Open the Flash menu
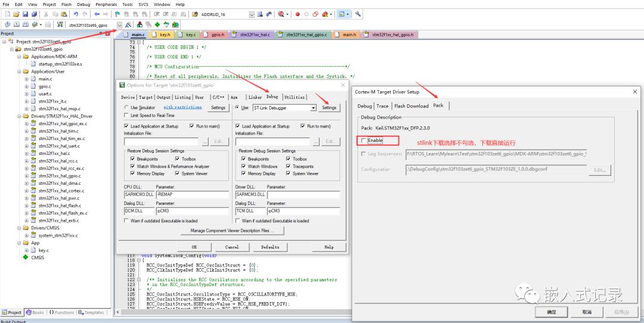This screenshot has width=644, height=323. (66, 5)
